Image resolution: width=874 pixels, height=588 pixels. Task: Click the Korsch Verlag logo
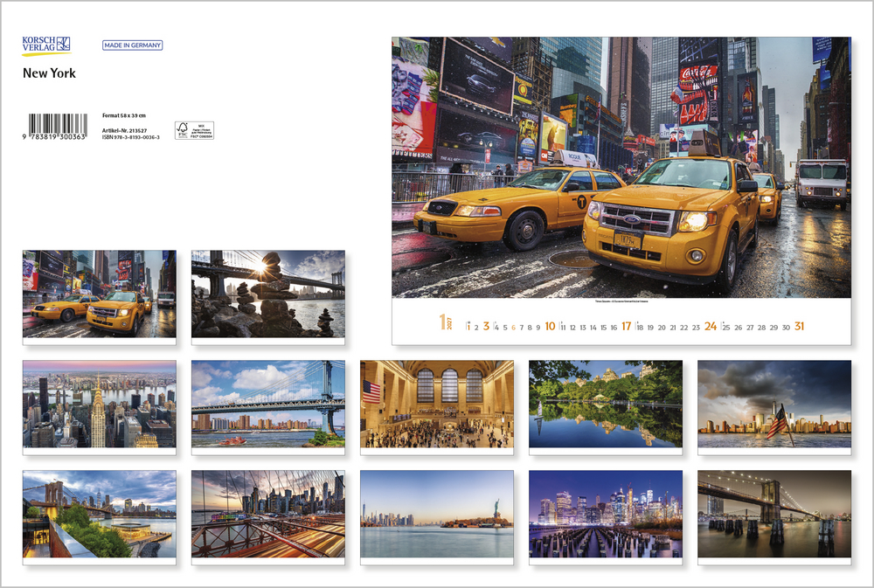pos(46,45)
